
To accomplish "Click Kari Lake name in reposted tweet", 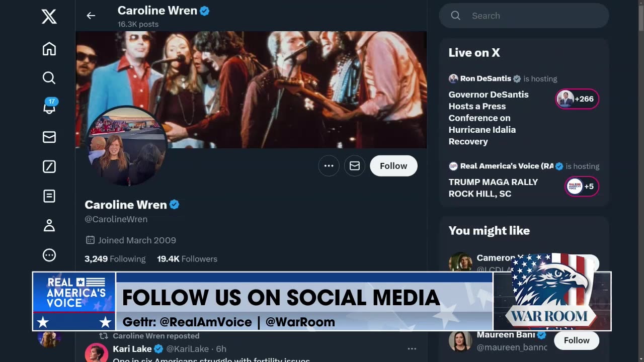I will pos(132,349).
